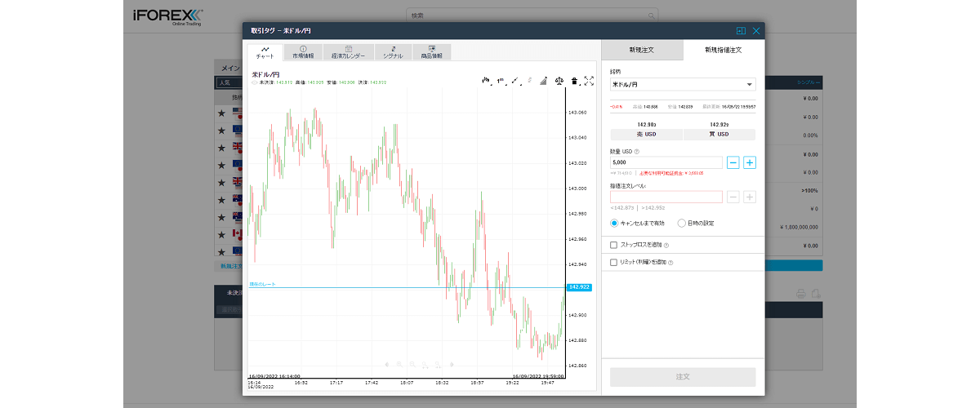Open the 1m timeframe selector
This screenshot has height=408, width=980.
[501, 80]
